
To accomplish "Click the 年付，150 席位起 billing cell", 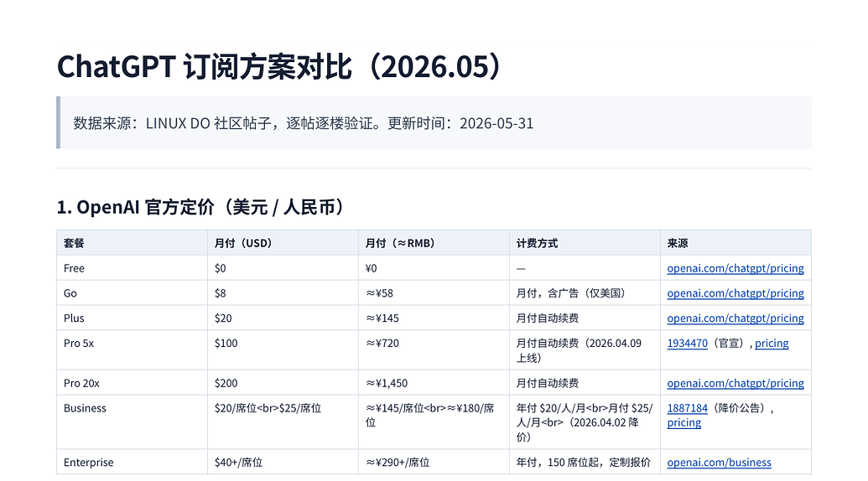I will click(585, 463).
